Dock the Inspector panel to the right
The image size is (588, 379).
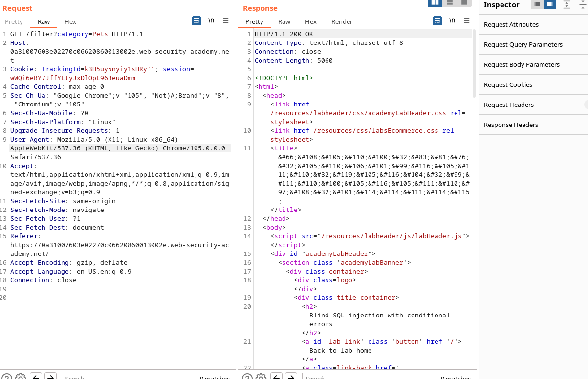click(x=550, y=4)
